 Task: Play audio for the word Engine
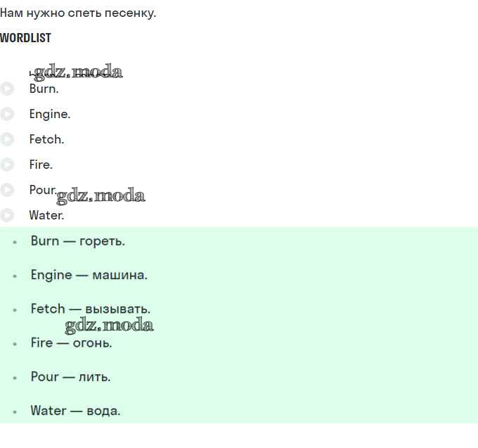[7, 114]
